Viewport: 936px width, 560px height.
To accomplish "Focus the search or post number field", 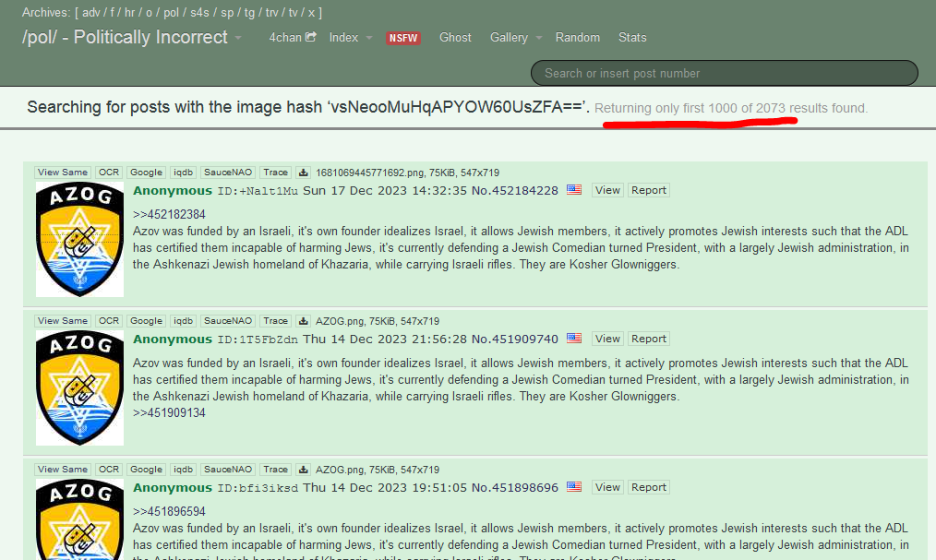I will [x=724, y=73].
